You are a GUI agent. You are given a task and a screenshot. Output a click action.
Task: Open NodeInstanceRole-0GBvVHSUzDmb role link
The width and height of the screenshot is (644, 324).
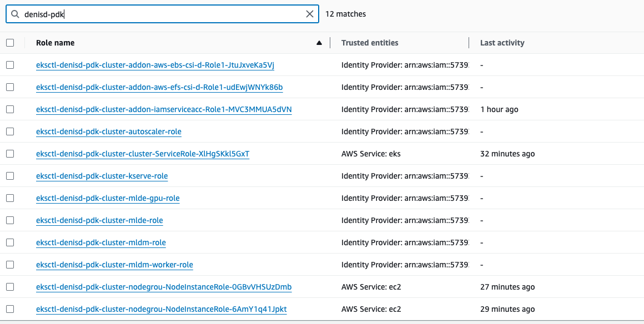(x=164, y=287)
